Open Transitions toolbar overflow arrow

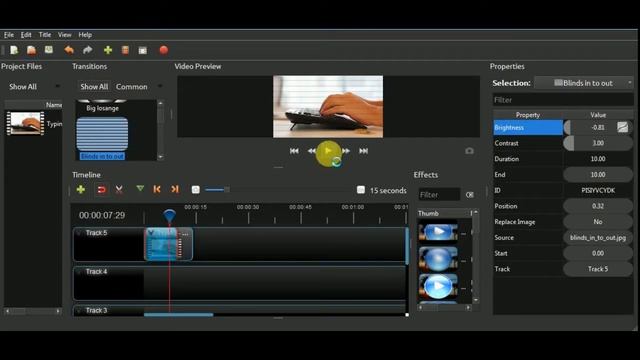point(160,86)
